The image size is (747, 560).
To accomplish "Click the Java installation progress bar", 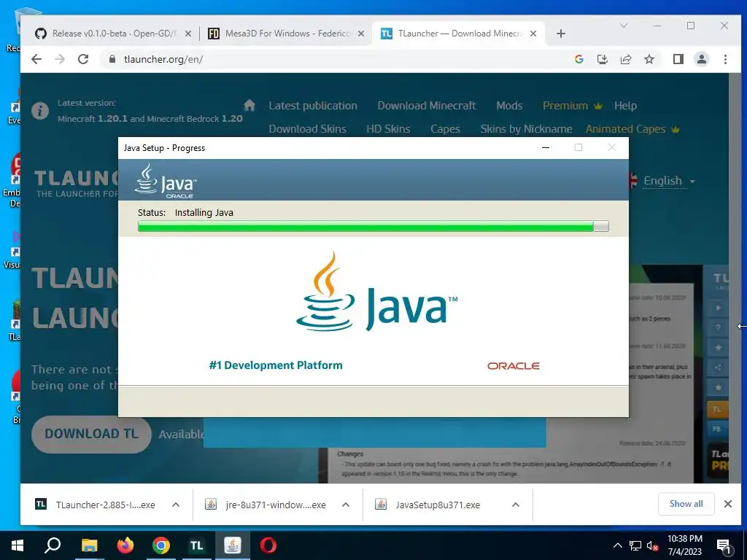I will pyautogui.click(x=373, y=226).
